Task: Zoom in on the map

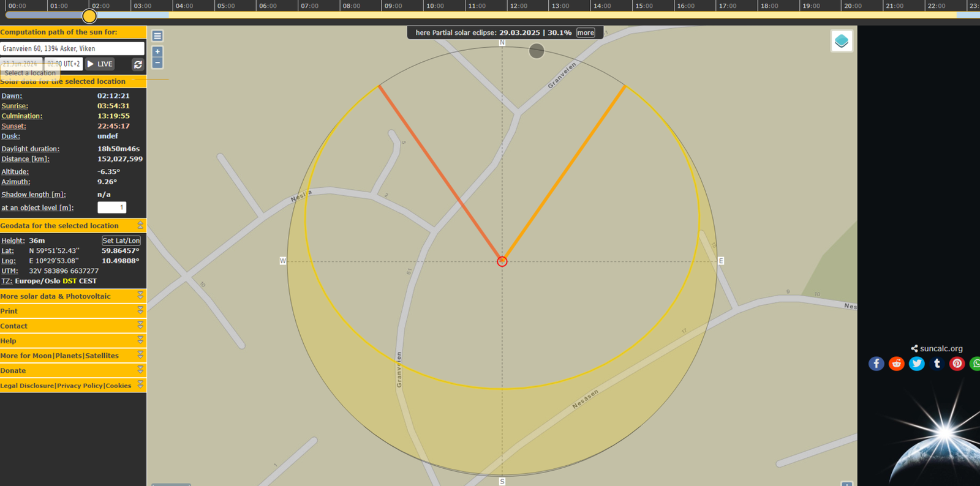Action: (157, 52)
